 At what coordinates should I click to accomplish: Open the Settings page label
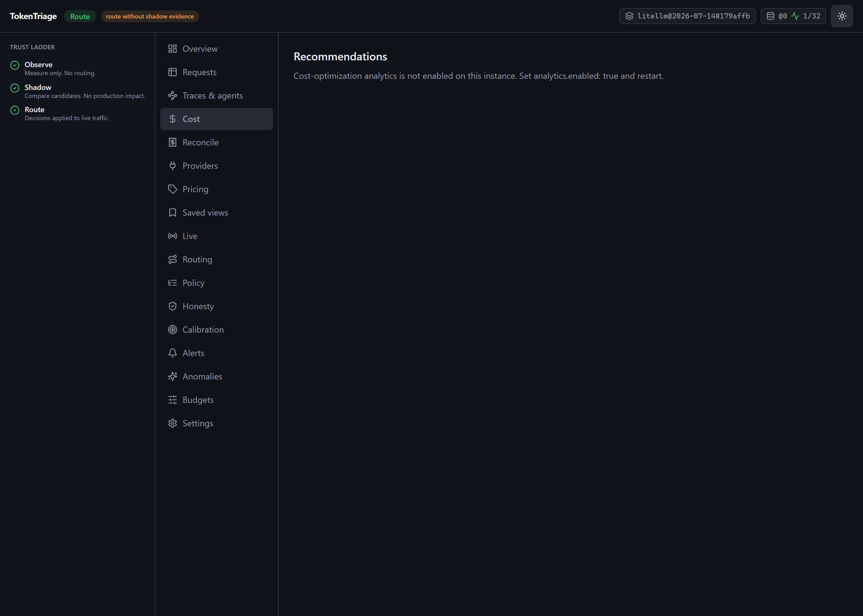coord(198,423)
